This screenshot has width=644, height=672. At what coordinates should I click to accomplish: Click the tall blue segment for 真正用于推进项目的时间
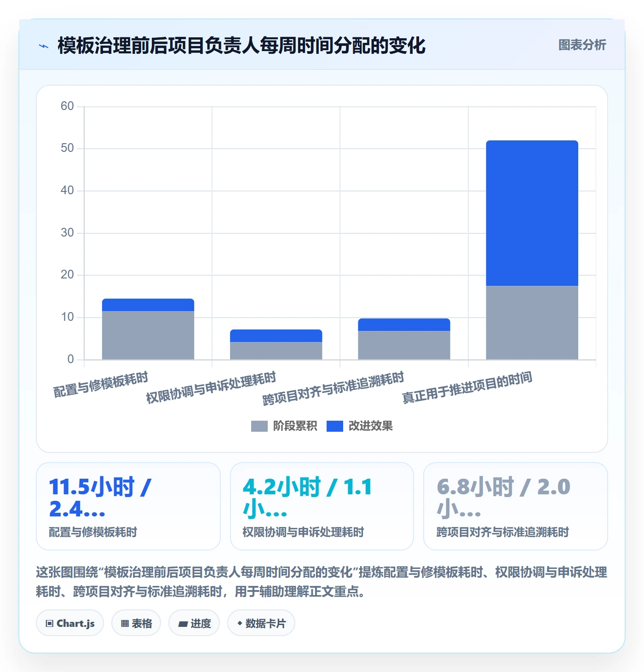point(532,213)
